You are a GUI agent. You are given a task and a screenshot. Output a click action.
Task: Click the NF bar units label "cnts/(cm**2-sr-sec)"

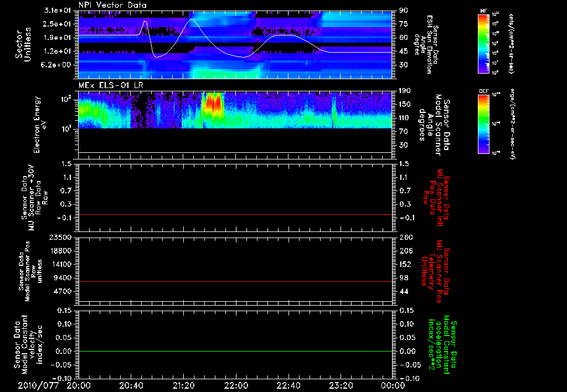click(x=511, y=44)
